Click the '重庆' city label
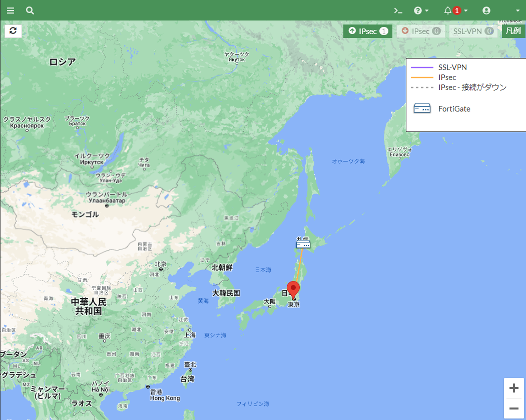 [x=104, y=336]
